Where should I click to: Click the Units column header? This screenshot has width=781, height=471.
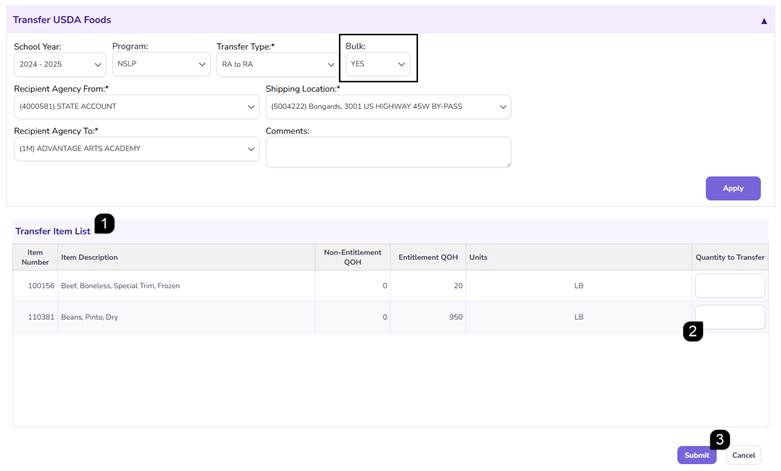579,257
